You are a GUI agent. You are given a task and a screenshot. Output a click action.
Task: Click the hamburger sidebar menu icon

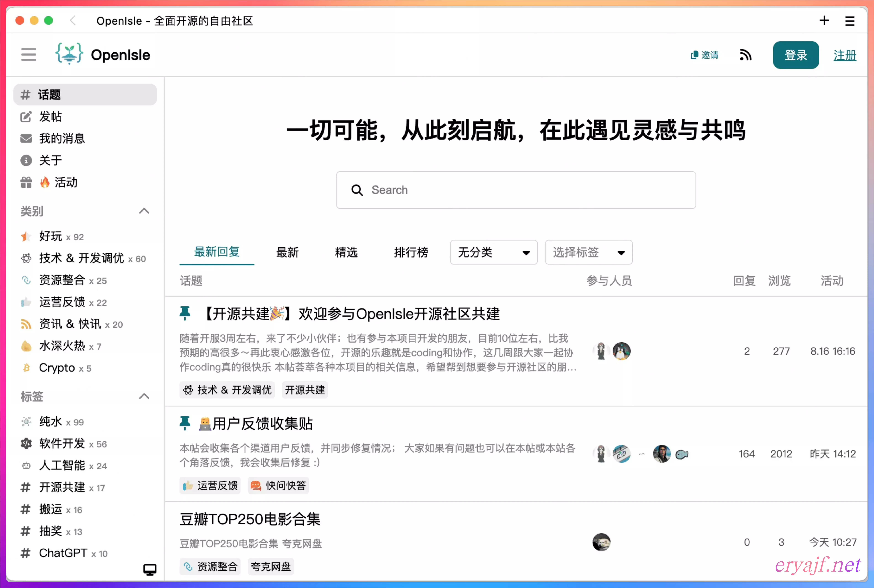coord(29,55)
